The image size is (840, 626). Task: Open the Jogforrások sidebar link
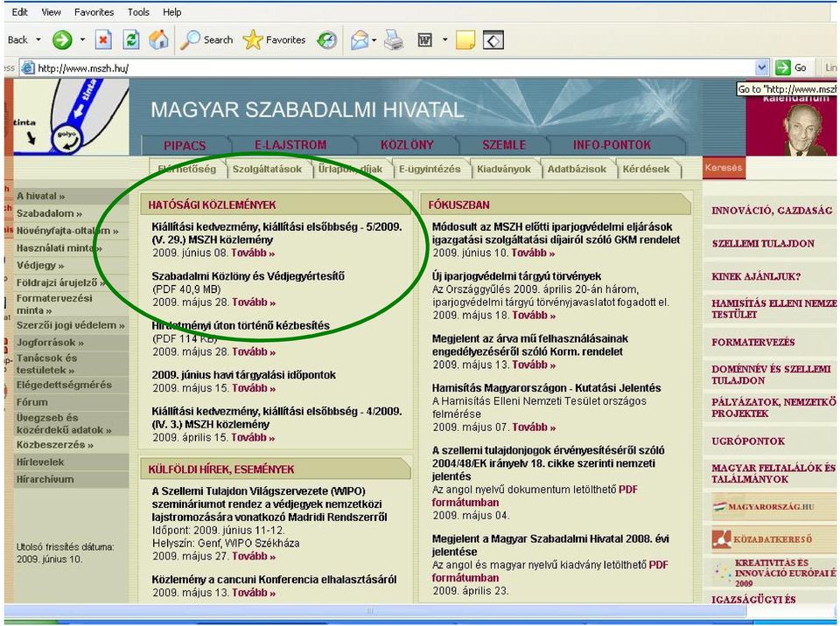pyautogui.click(x=50, y=342)
